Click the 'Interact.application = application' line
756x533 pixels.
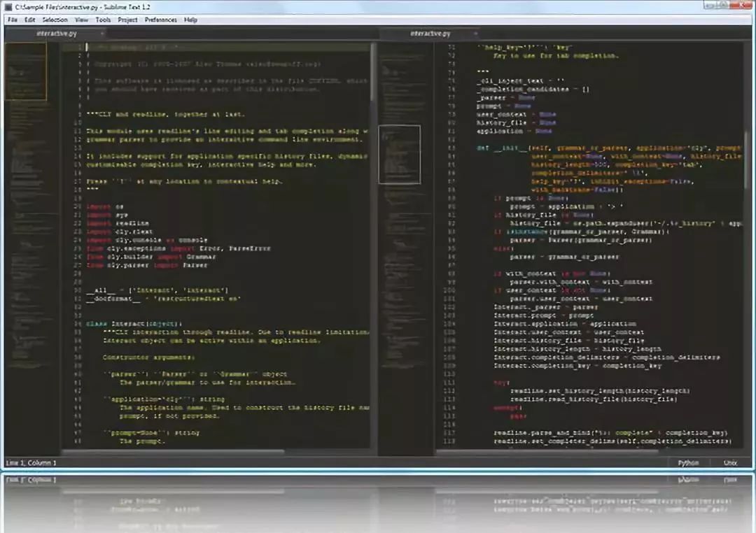tap(565, 324)
